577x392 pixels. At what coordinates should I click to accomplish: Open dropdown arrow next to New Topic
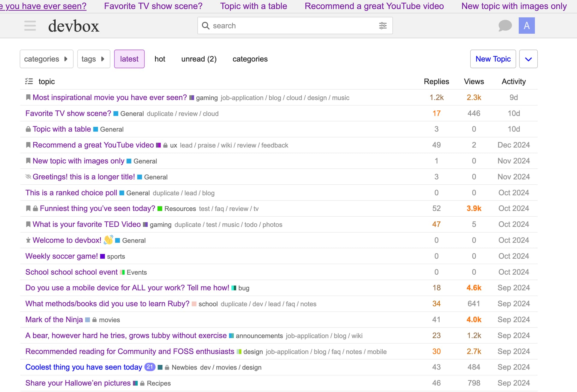click(528, 59)
